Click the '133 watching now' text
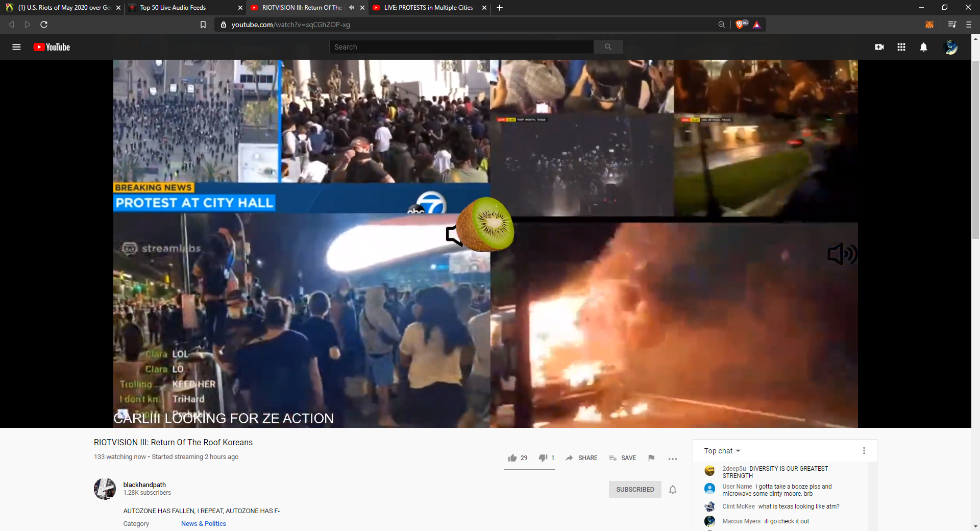Viewport: 980px width, 531px height. 120,457
